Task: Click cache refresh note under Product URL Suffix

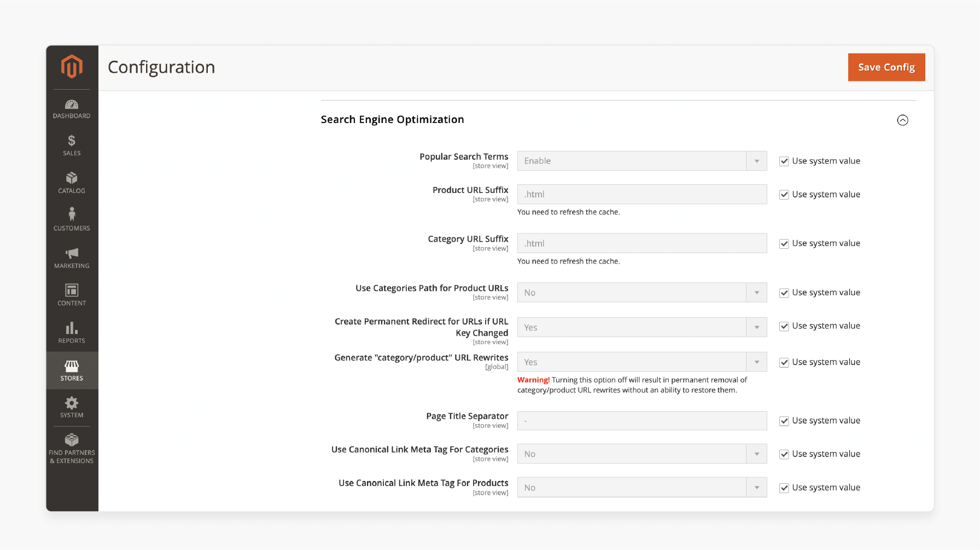Action: click(569, 212)
